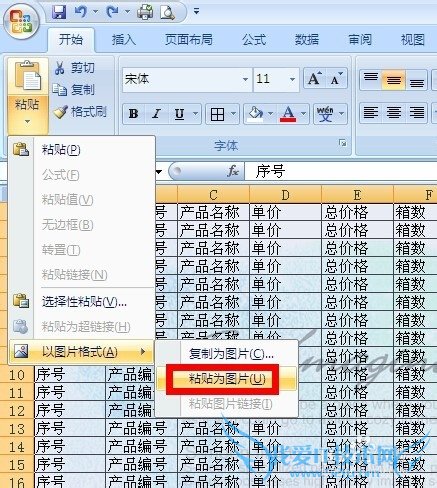Align text to bottom of cell

[x=417, y=79]
